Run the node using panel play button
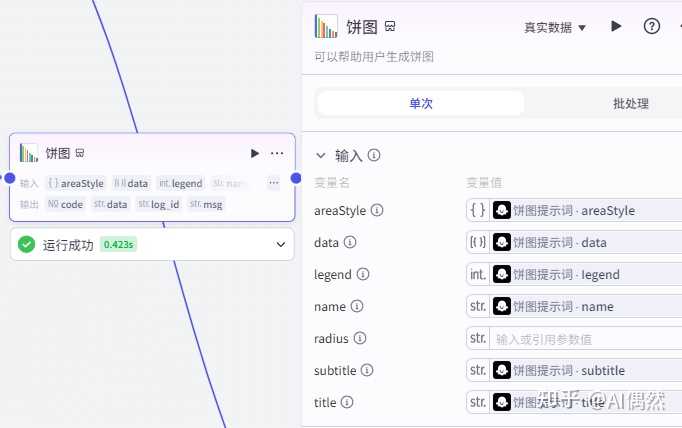The height and width of the screenshot is (428, 682). tap(616, 26)
